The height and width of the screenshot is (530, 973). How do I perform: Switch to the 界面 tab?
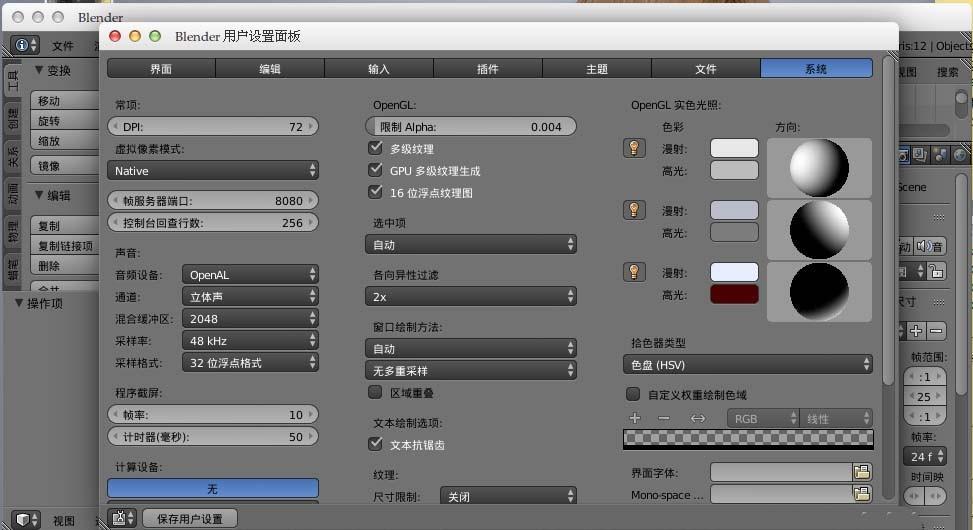pos(161,68)
